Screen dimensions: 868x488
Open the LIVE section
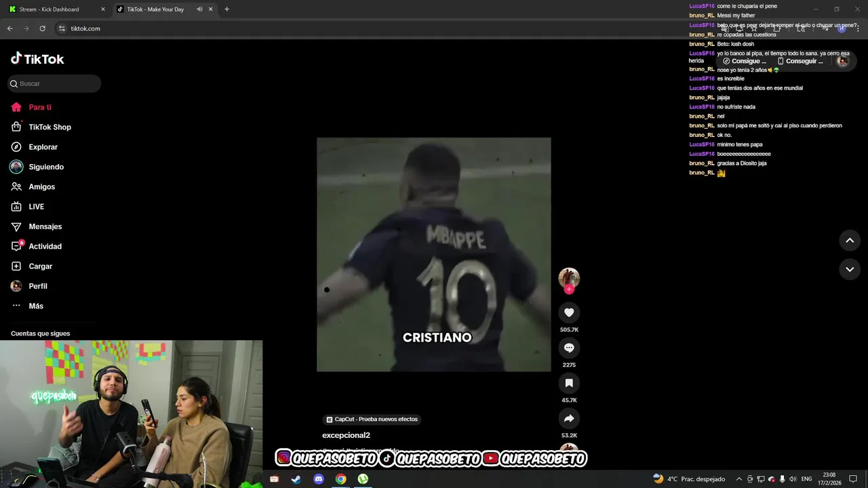tap(27, 207)
